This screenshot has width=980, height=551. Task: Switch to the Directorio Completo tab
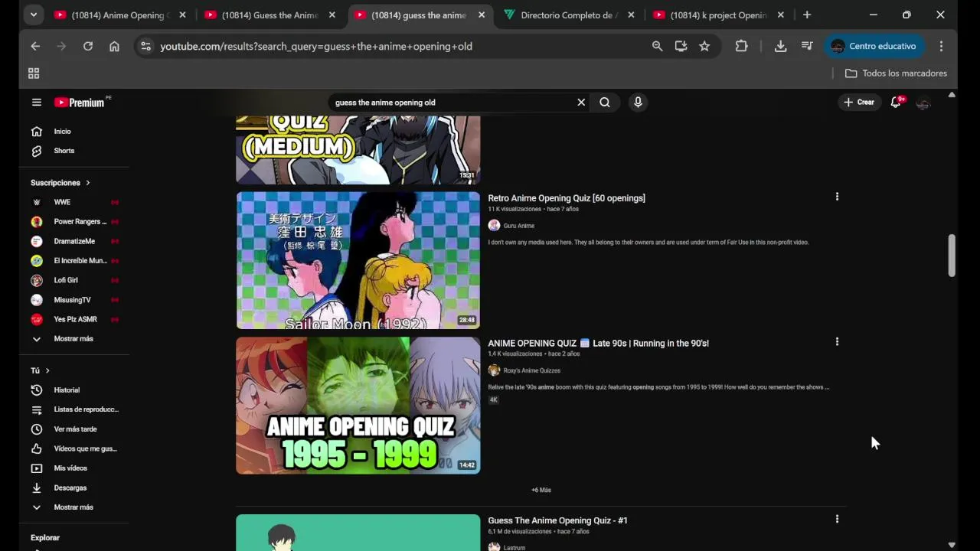569,15
